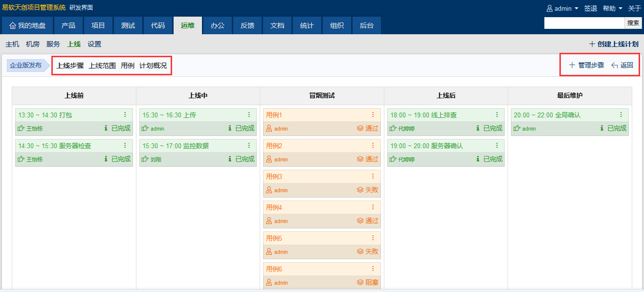Select 机房 in the submenu
The width and height of the screenshot is (644, 292).
pos(33,44)
